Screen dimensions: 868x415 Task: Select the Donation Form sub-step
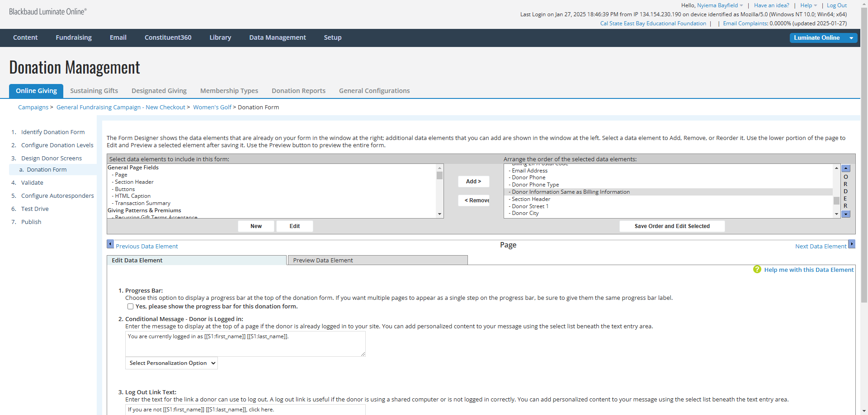[47, 170]
